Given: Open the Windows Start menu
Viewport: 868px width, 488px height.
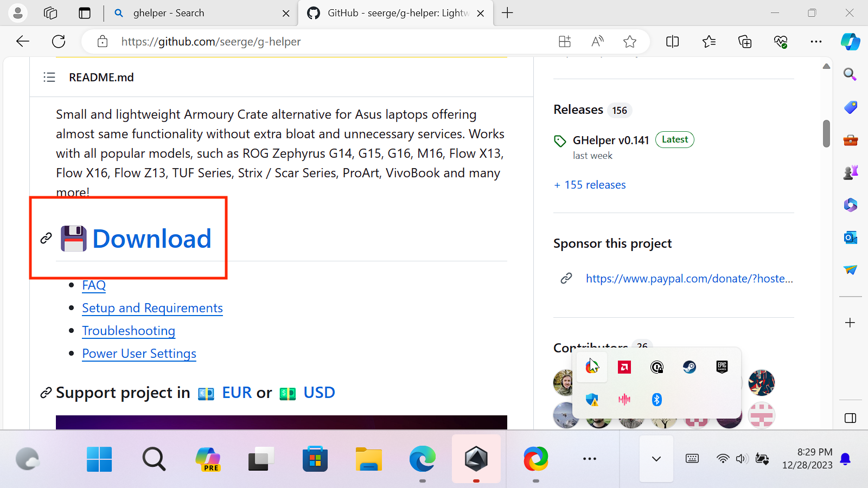Looking at the screenshot, I should (99, 459).
